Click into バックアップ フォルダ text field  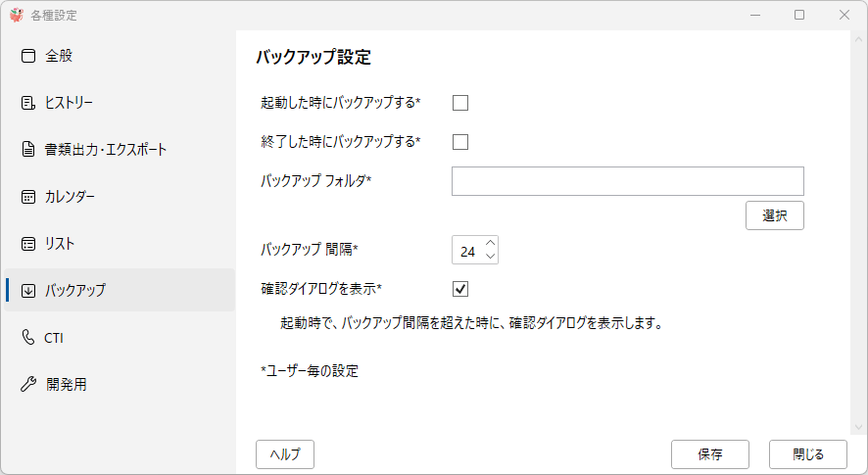pyautogui.click(x=628, y=181)
